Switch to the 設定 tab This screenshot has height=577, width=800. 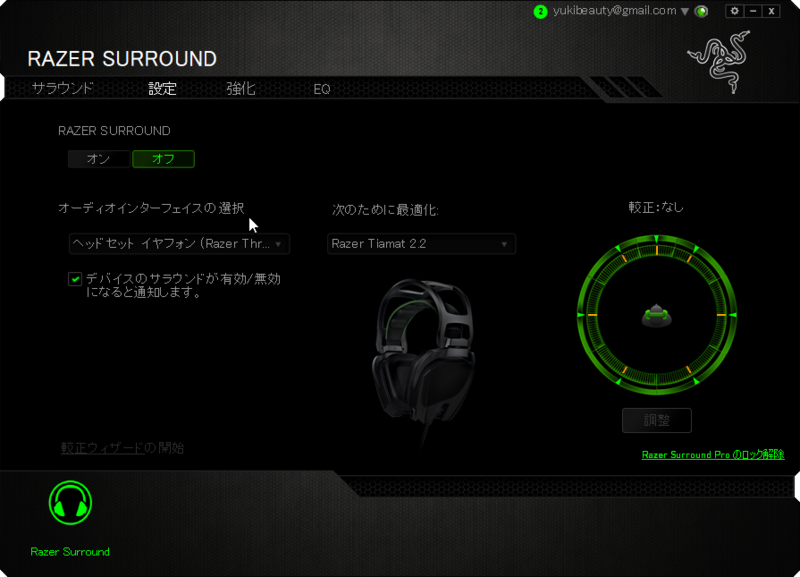(162, 88)
